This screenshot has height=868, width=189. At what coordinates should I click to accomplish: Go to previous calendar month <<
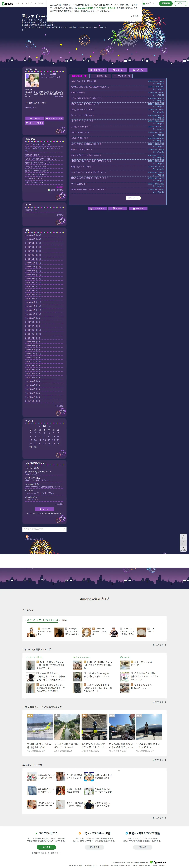(x=38, y=426)
